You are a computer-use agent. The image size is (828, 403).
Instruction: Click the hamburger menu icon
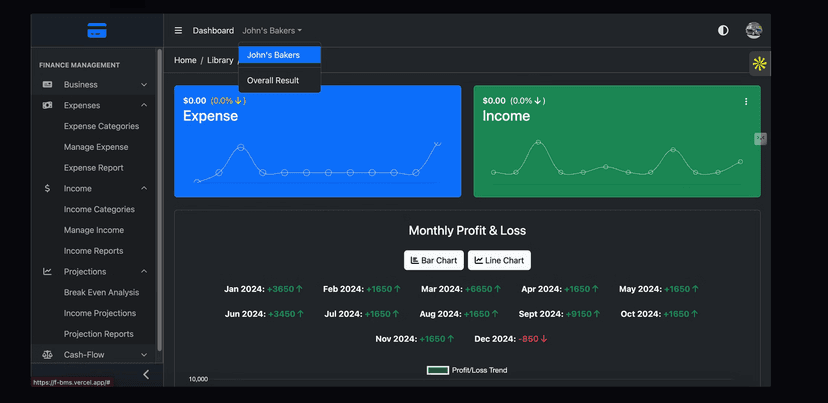point(178,31)
